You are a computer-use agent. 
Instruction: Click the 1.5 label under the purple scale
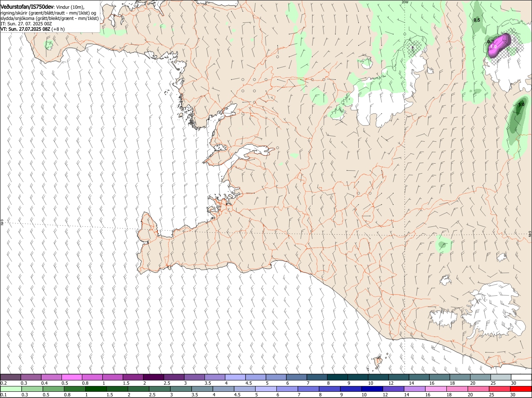[126, 383]
